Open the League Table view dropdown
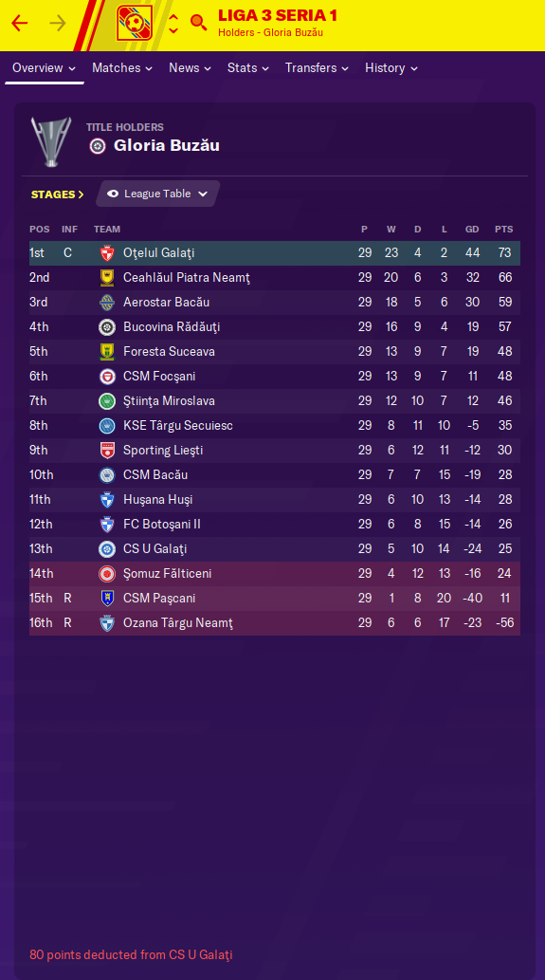 tap(157, 194)
